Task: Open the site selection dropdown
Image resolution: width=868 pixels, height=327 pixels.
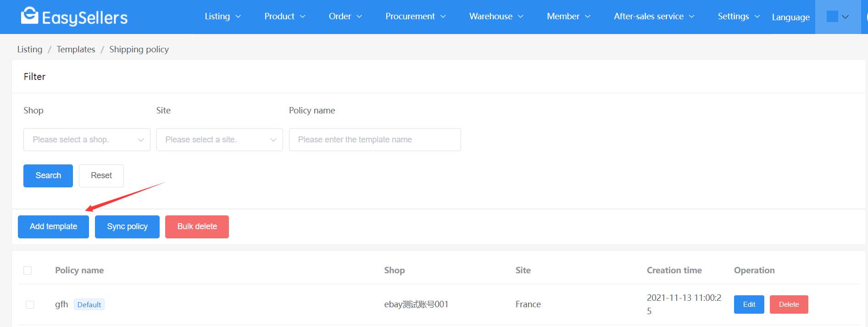Action: (x=220, y=140)
